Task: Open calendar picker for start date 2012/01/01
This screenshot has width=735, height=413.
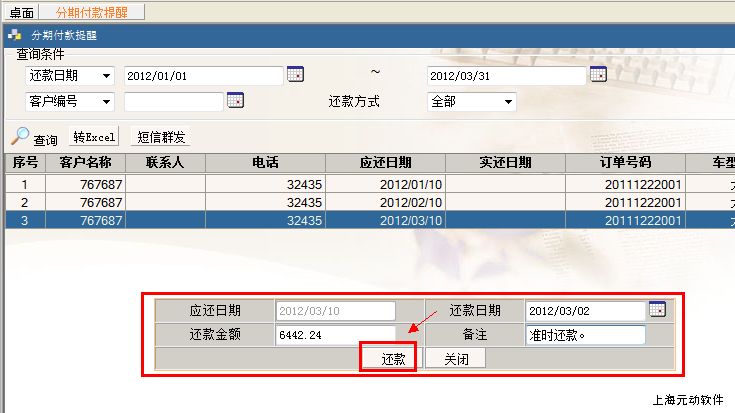Action: (295, 74)
